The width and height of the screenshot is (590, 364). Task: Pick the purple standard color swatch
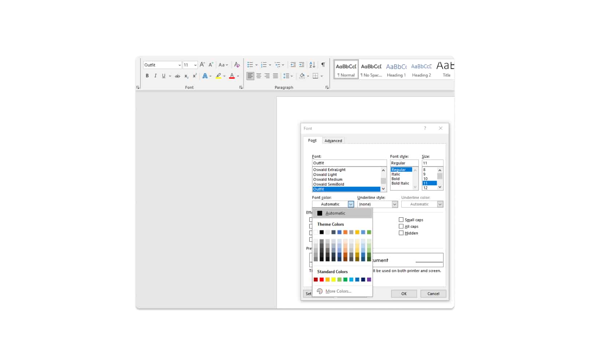click(369, 280)
